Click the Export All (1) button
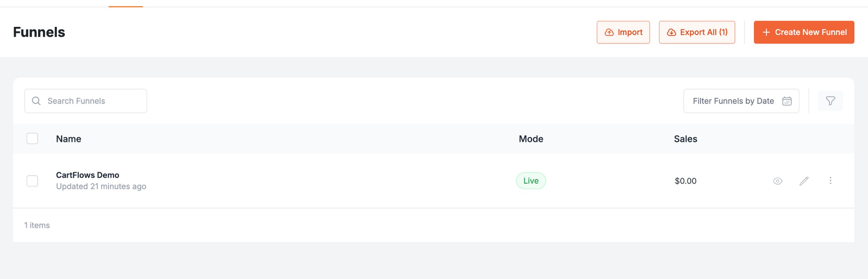 click(x=697, y=32)
